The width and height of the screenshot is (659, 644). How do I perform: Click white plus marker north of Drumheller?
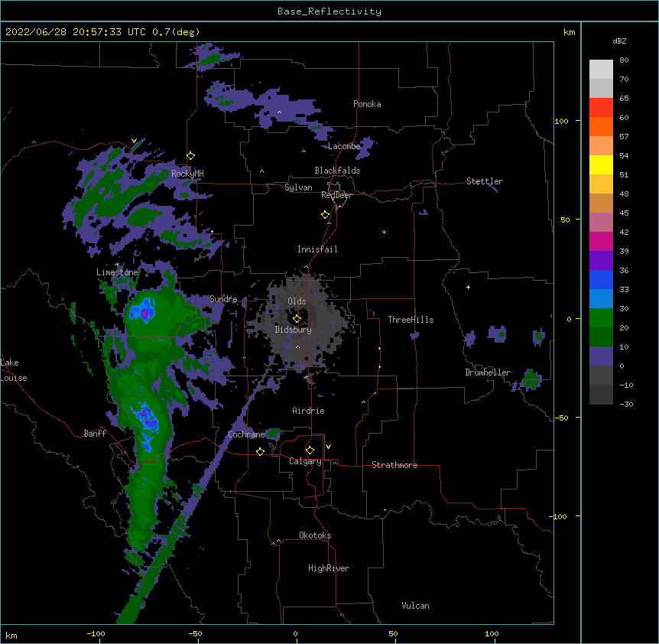[x=468, y=287]
